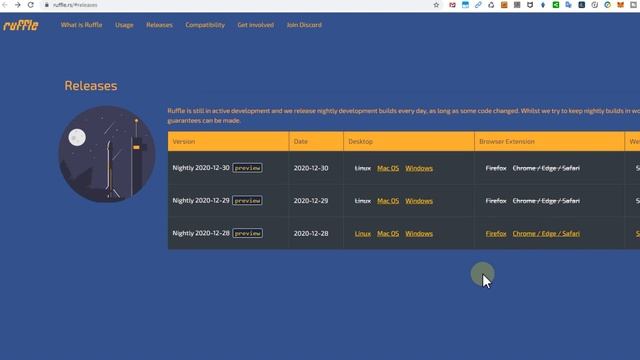
Task: Click the green share extension icon
Action: coord(556,5)
